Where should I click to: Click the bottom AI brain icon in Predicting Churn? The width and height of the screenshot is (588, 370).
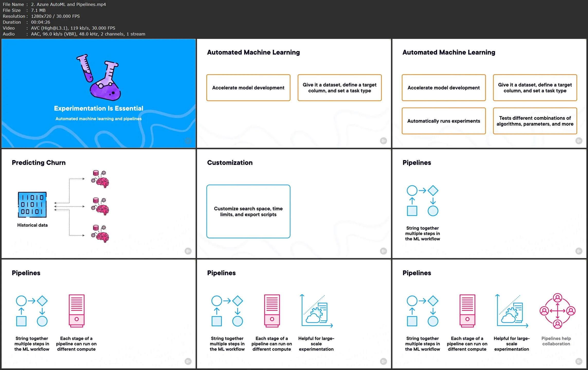[100, 234]
